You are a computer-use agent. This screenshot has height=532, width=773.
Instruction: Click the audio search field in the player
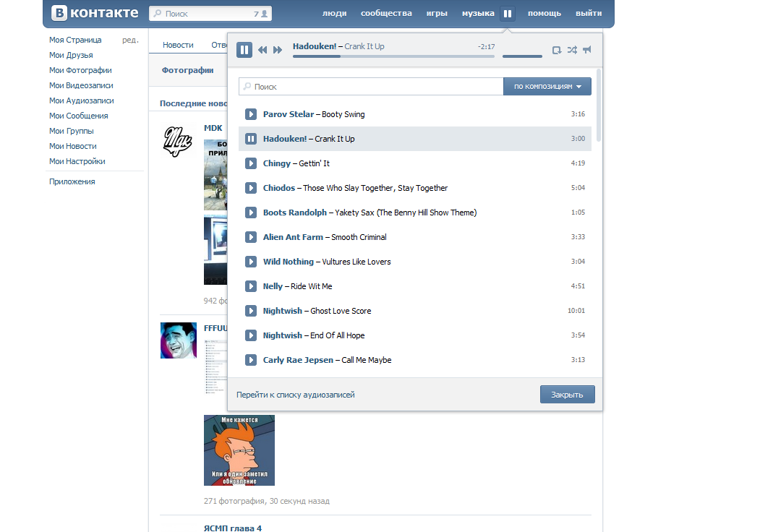[371, 87]
